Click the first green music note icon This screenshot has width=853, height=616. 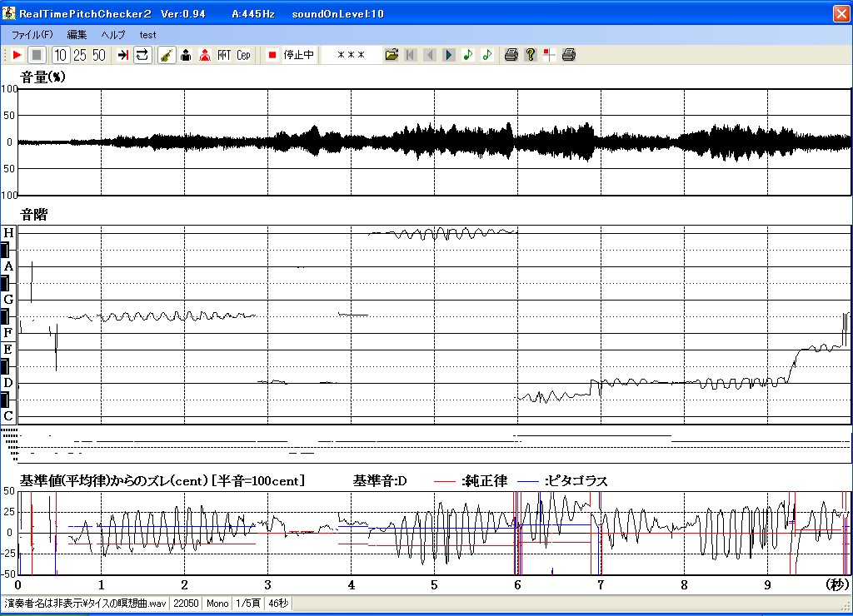tap(468, 55)
